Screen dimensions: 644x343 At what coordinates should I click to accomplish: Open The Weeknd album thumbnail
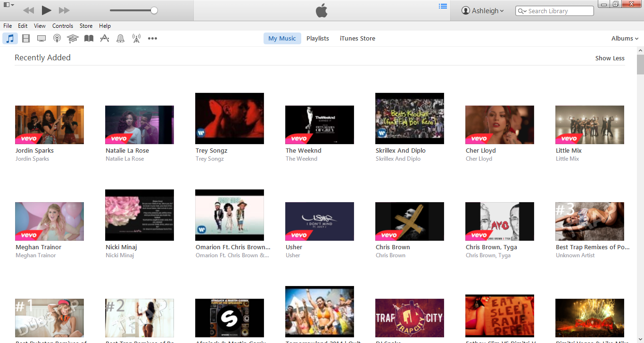coord(320,125)
